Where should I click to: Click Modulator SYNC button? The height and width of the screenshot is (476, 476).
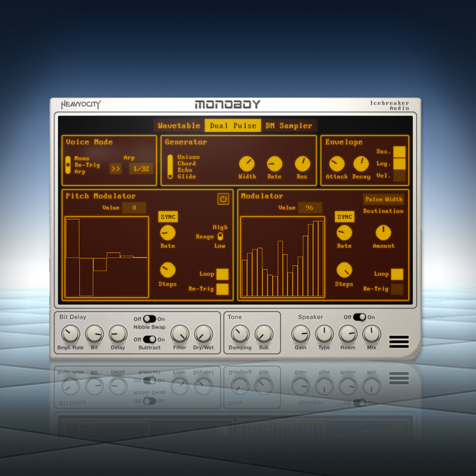click(345, 217)
